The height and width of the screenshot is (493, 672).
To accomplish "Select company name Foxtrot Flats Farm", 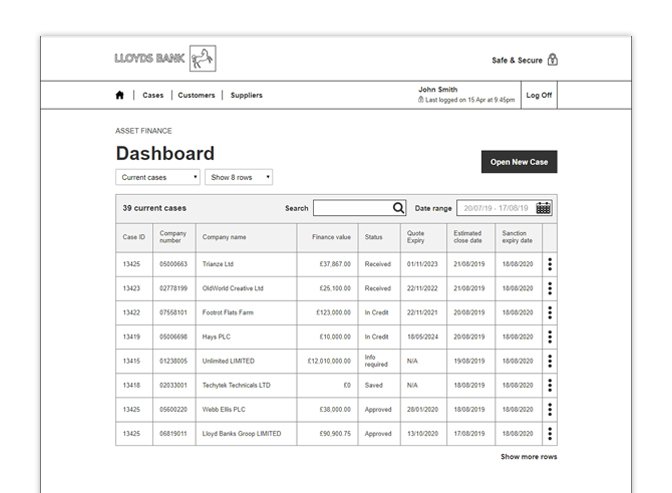I will pos(228,313).
